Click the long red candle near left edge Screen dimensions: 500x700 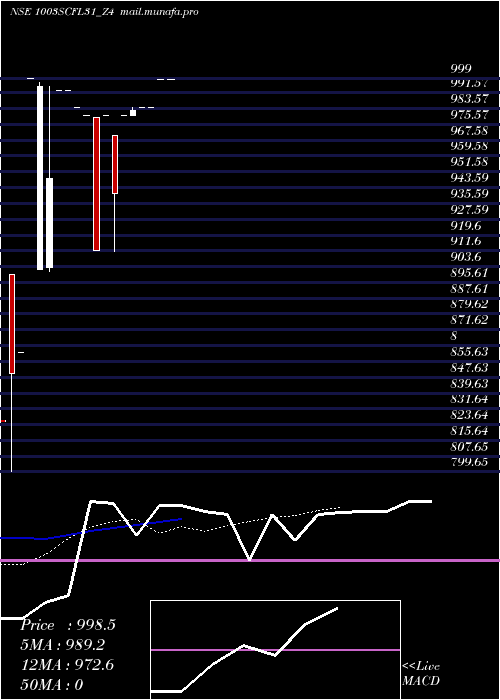tap(12, 324)
